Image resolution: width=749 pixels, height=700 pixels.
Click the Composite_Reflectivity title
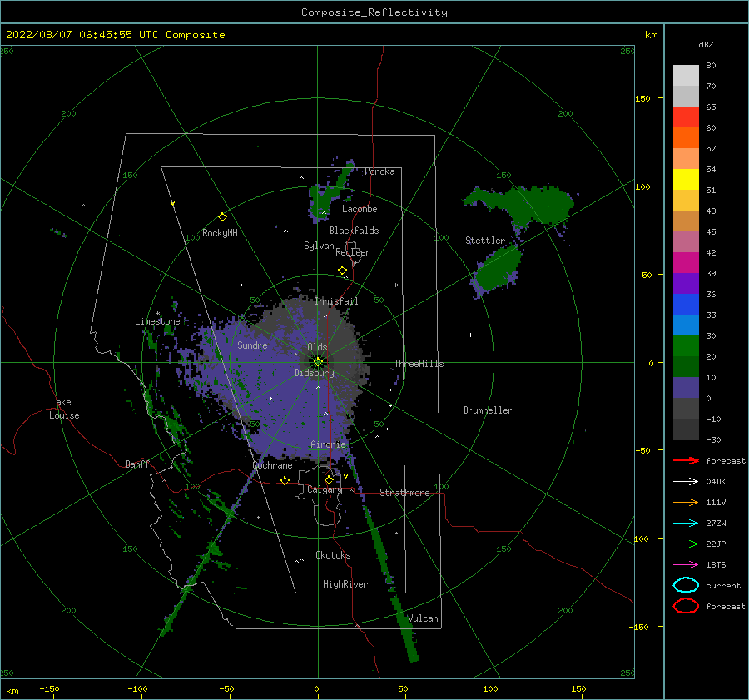374,12
